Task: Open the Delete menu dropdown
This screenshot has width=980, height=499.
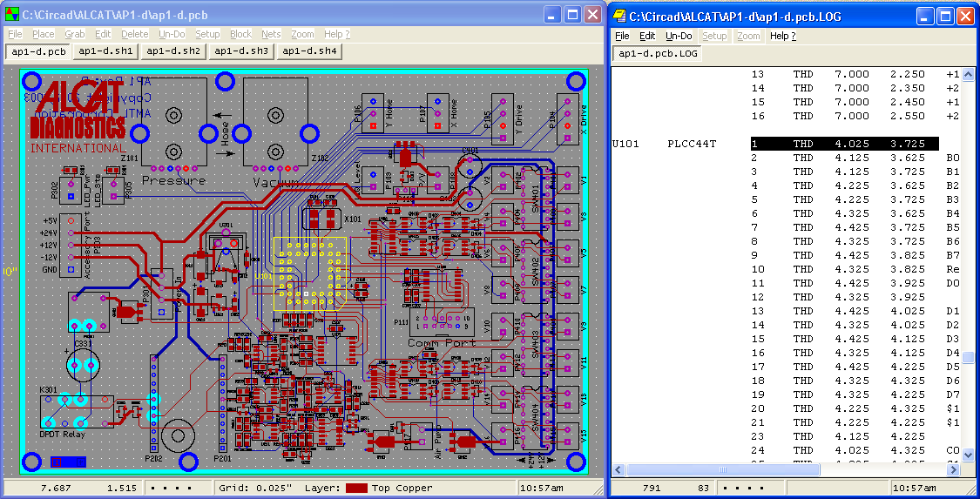Action: [135, 34]
